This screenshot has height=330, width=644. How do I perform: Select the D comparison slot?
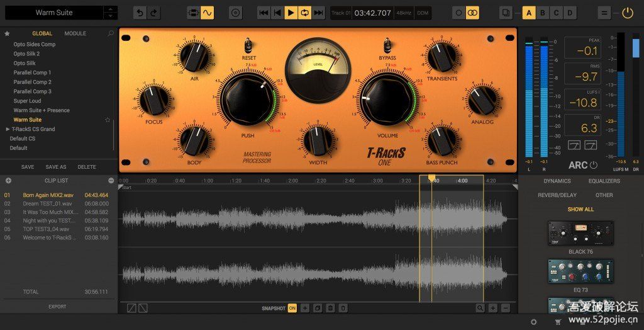pyautogui.click(x=570, y=13)
